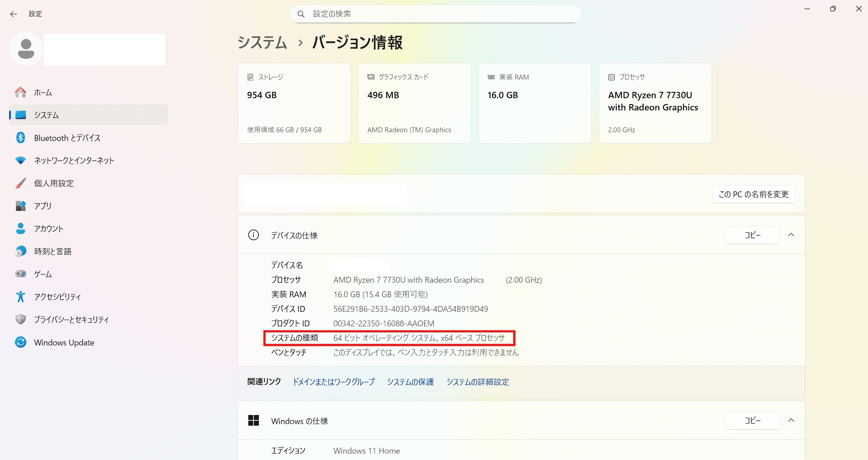
Task: Click the privacy shield icon
Action: pos(20,319)
